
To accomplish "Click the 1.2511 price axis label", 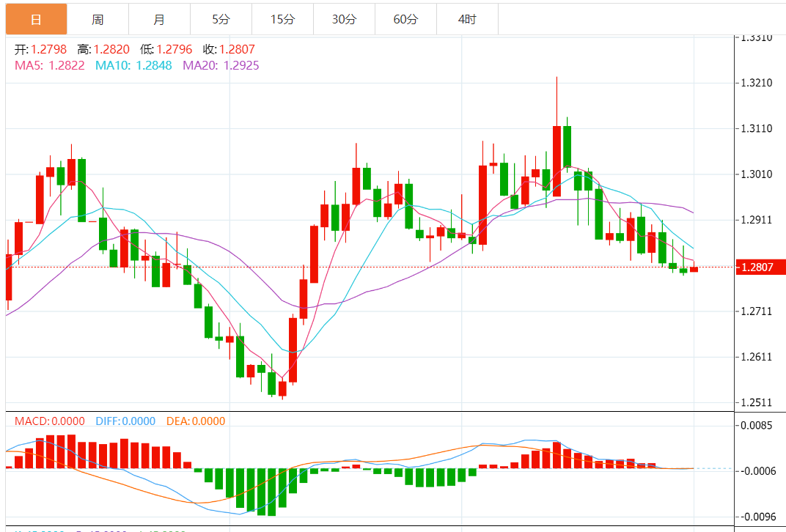I will coord(757,403).
